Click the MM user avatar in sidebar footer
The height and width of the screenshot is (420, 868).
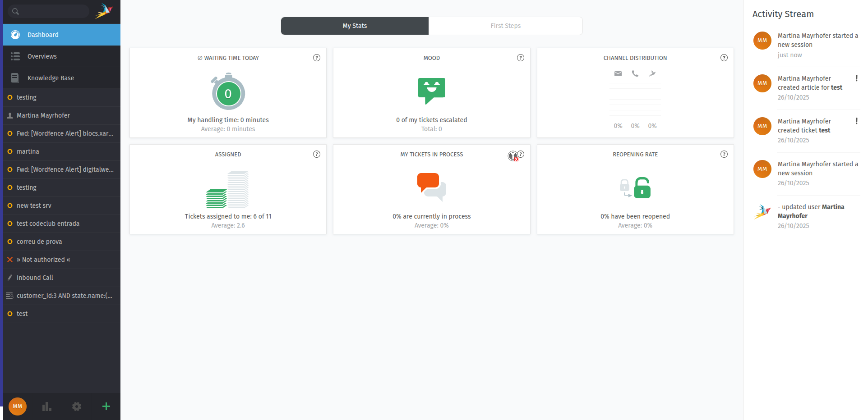18,406
